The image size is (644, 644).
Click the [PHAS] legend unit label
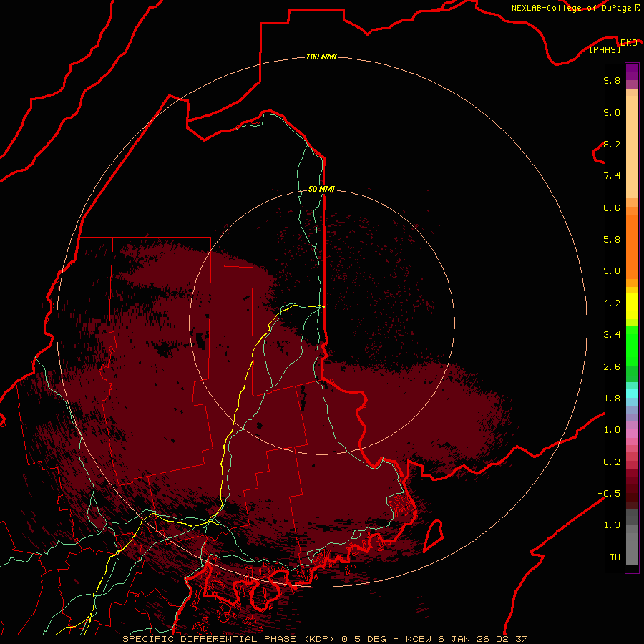(x=605, y=49)
